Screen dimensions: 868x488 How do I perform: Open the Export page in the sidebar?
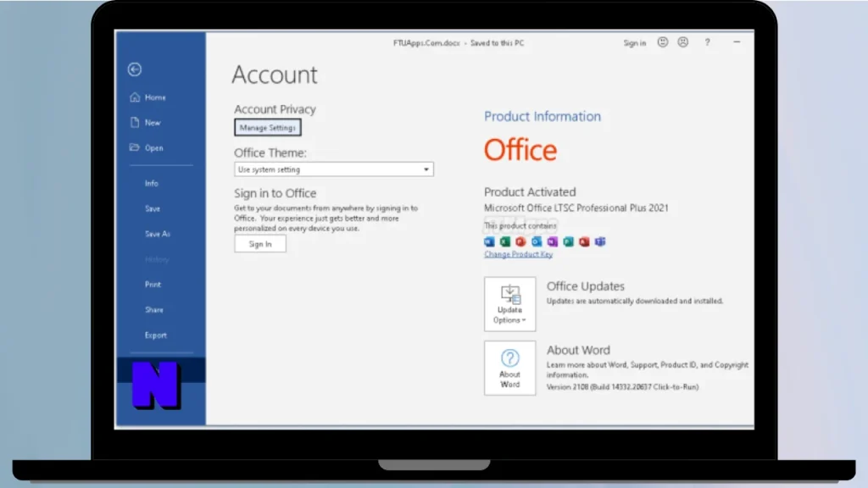coord(156,335)
